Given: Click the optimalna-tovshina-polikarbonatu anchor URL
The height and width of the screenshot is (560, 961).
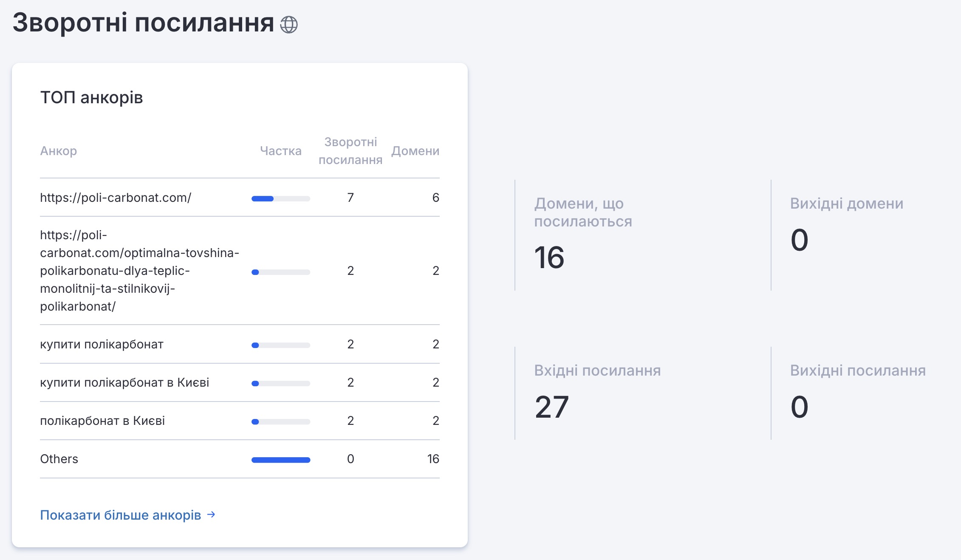Looking at the screenshot, I should [x=139, y=271].
